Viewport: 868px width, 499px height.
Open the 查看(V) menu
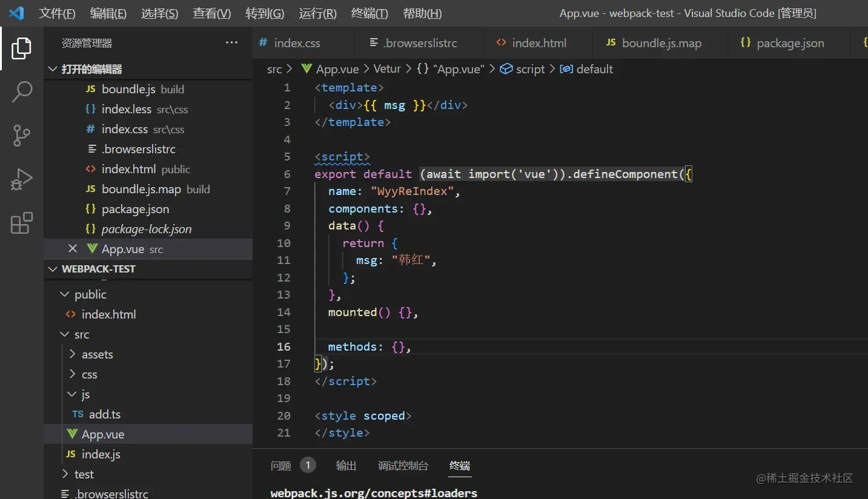(x=212, y=13)
